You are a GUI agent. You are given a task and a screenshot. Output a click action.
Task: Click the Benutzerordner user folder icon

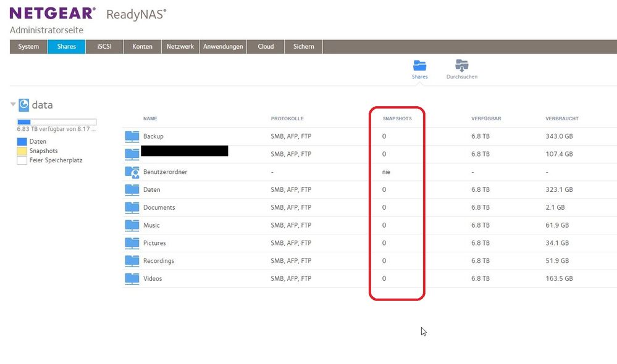[x=132, y=172]
